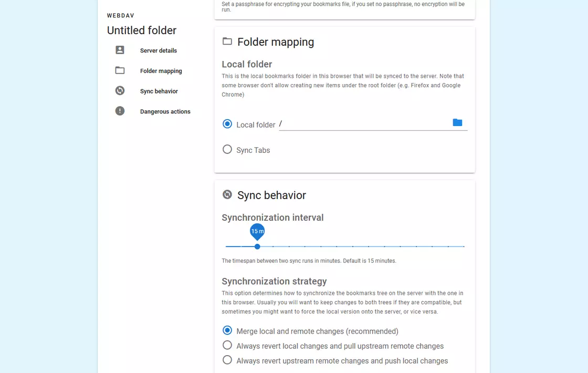Click the Dangerous actions exclamation icon

[120, 111]
